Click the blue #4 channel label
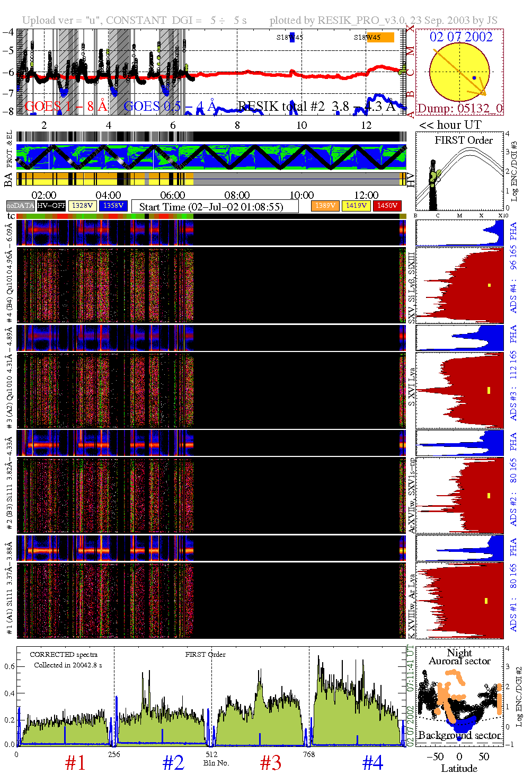This screenshot has width=532, height=783. click(x=373, y=763)
